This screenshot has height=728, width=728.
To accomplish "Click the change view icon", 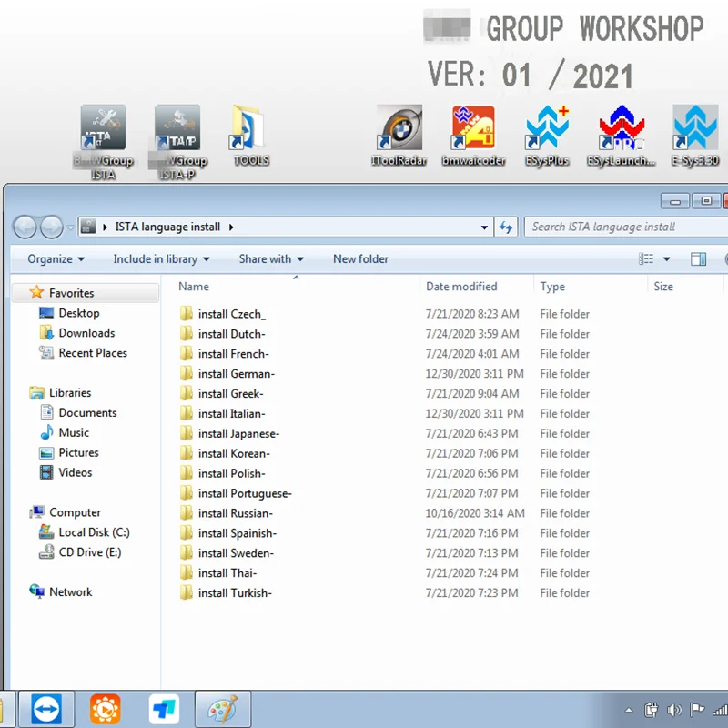I will tap(646, 258).
